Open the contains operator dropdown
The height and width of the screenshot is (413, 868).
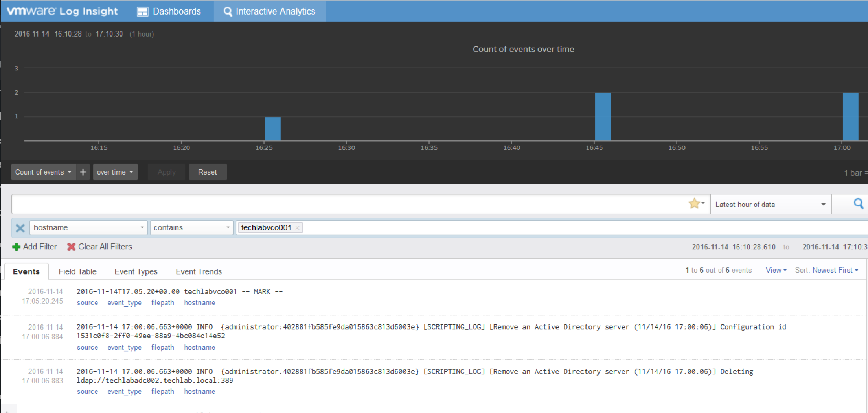click(x=191, y=228)
